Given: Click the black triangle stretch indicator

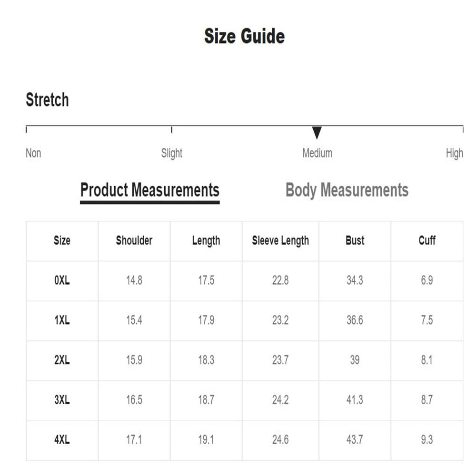Looking at the screenshot, I should click(317, 133).
